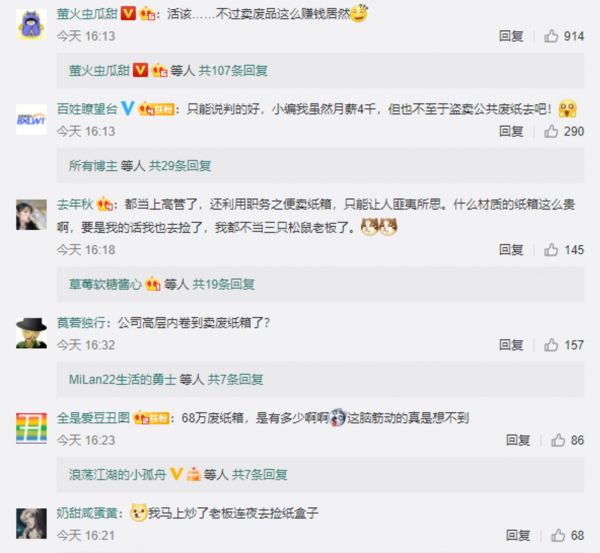Expand the 共107条回复 thread
Image resolution: width=600 pixels, height=553 pixels.
pos(233,71)
